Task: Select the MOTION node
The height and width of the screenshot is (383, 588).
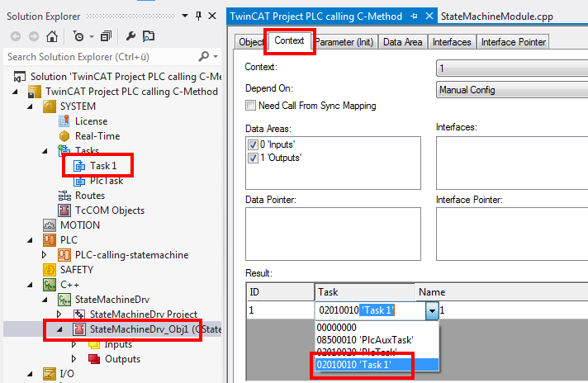Action: (x=80, y=225)
